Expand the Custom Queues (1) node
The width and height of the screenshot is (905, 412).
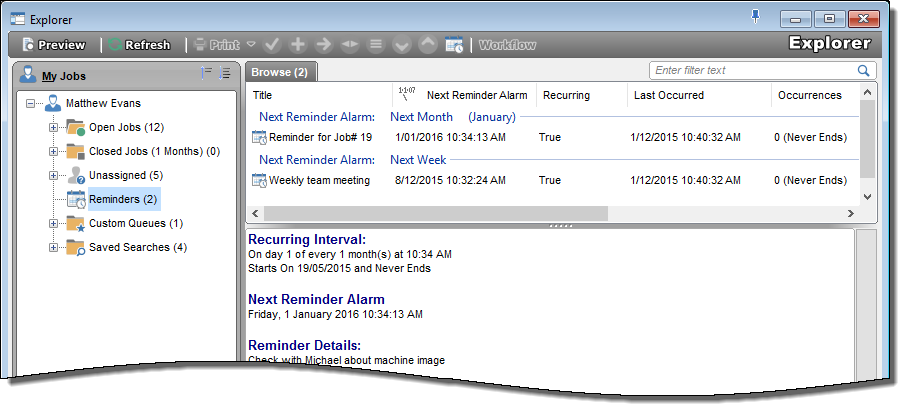pyautogui.click(x=53, y=223)
